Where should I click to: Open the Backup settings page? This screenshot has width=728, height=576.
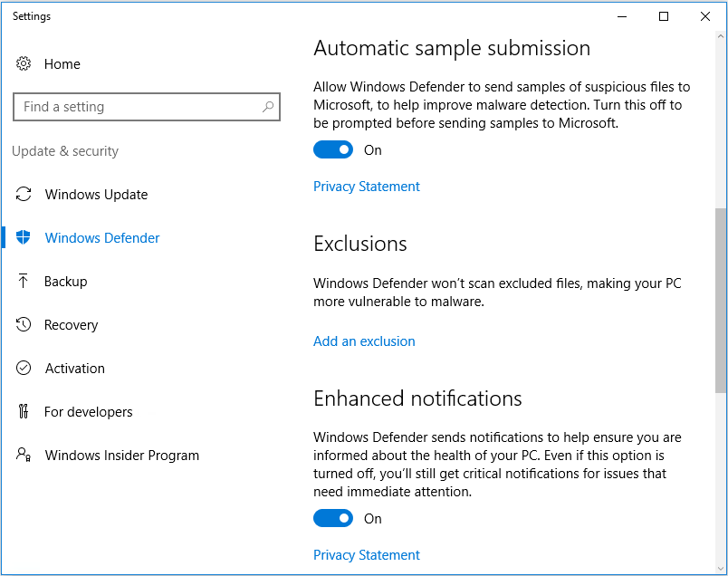65,282
